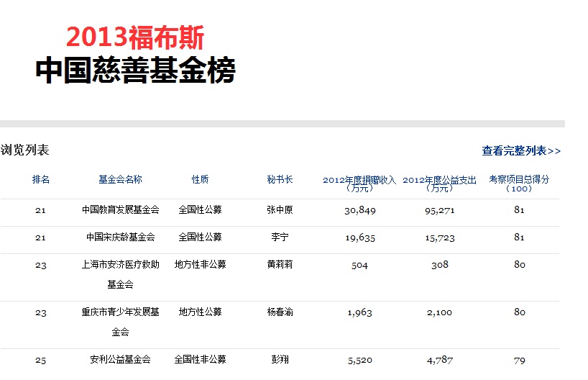This screenshot has width=588, height=380.
Task: Click donation income value 19,635
Action: point(360,238)
